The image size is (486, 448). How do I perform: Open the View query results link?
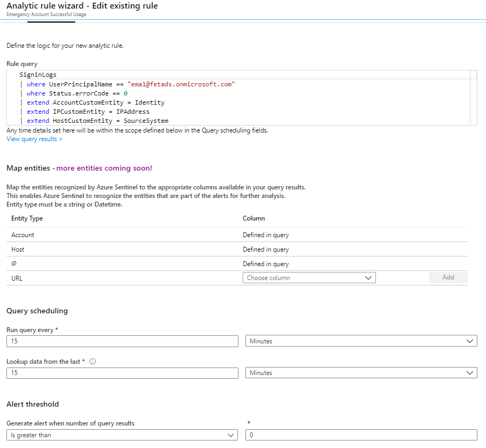coord(34,139)
